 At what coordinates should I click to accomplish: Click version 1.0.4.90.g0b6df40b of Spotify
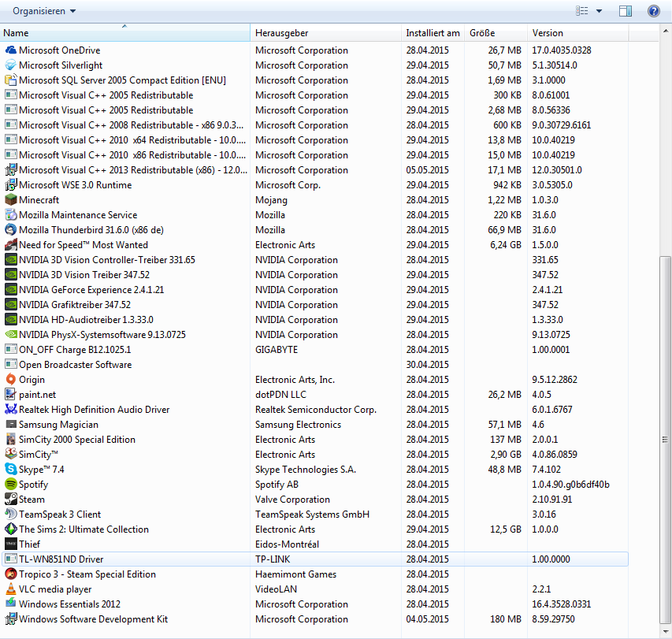click(571, 485)
